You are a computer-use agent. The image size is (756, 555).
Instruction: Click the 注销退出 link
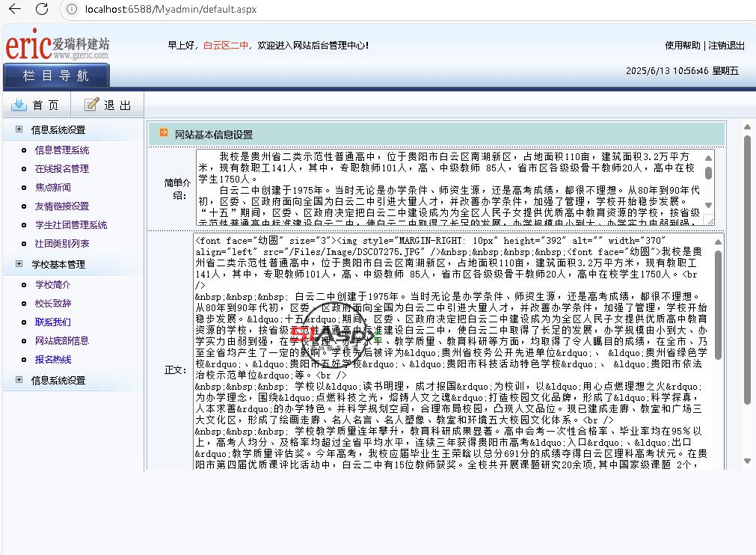[726, 46]
